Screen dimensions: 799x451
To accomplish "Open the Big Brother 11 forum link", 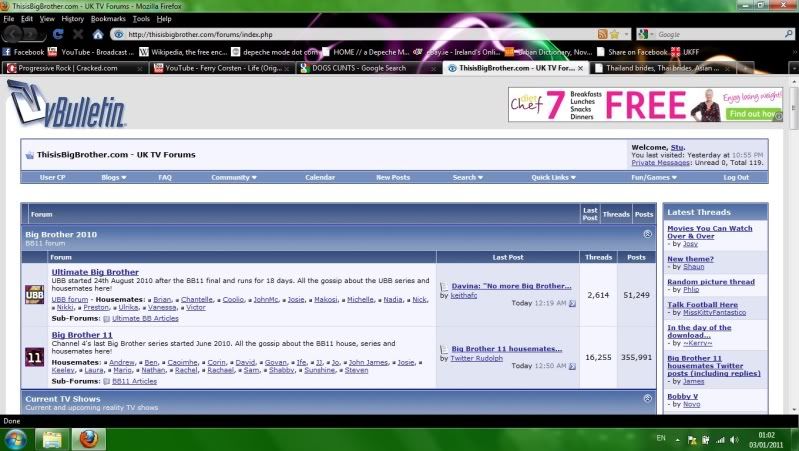I will [x=82, y=335].
